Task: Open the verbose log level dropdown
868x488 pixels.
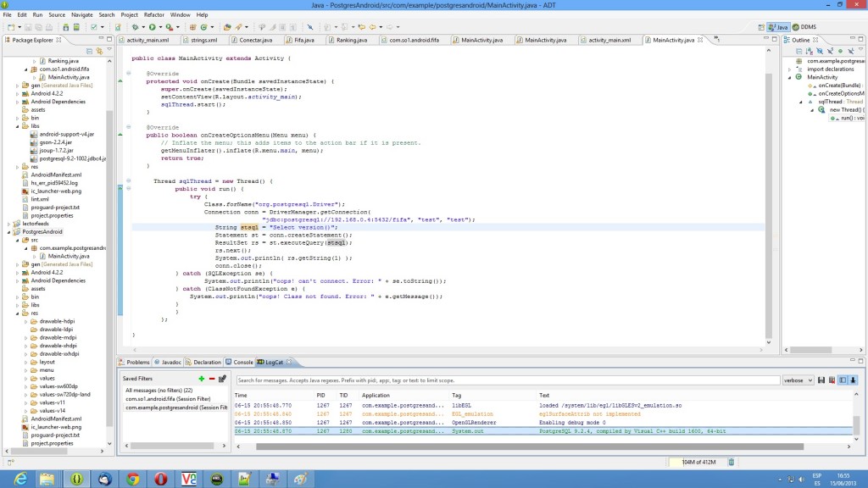Action: [798, 380]
